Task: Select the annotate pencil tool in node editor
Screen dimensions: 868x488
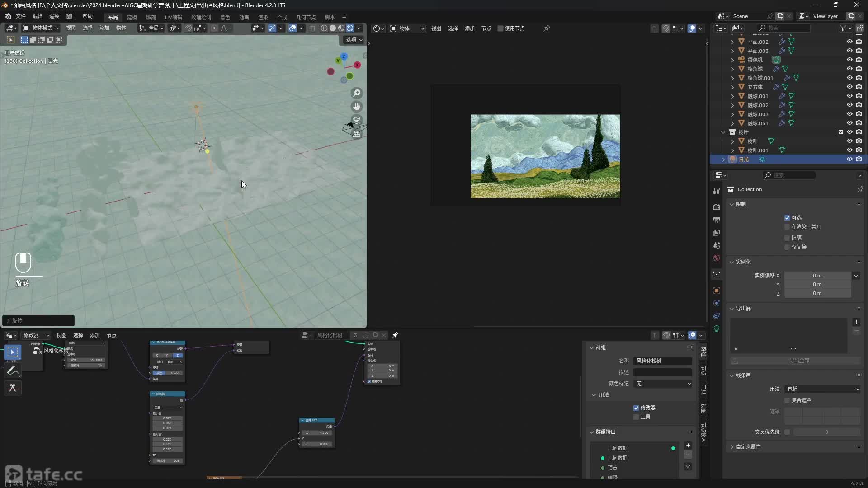Action: click(13, 370)
